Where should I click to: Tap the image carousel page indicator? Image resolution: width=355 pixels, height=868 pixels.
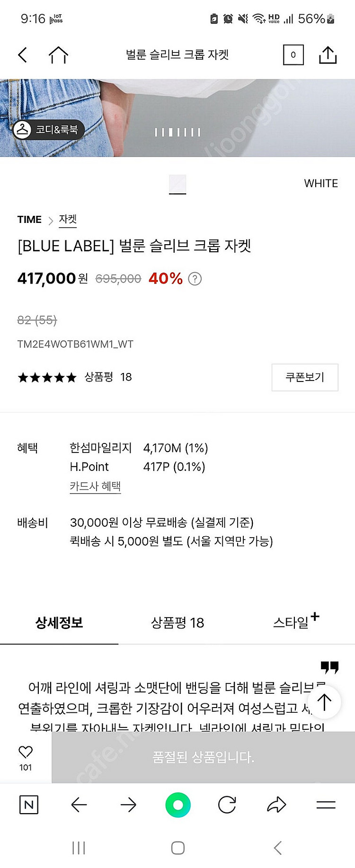coord(177,133)
